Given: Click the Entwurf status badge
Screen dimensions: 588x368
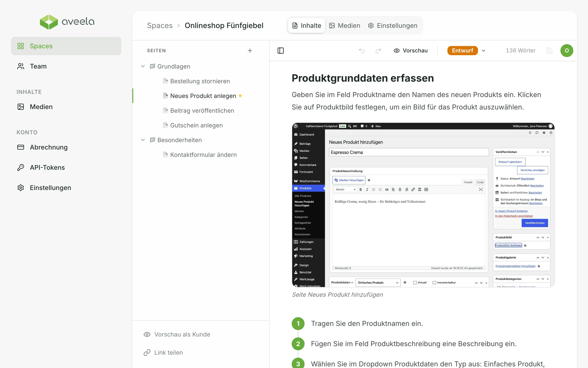Looking at the screenshot, I should 462,51.
